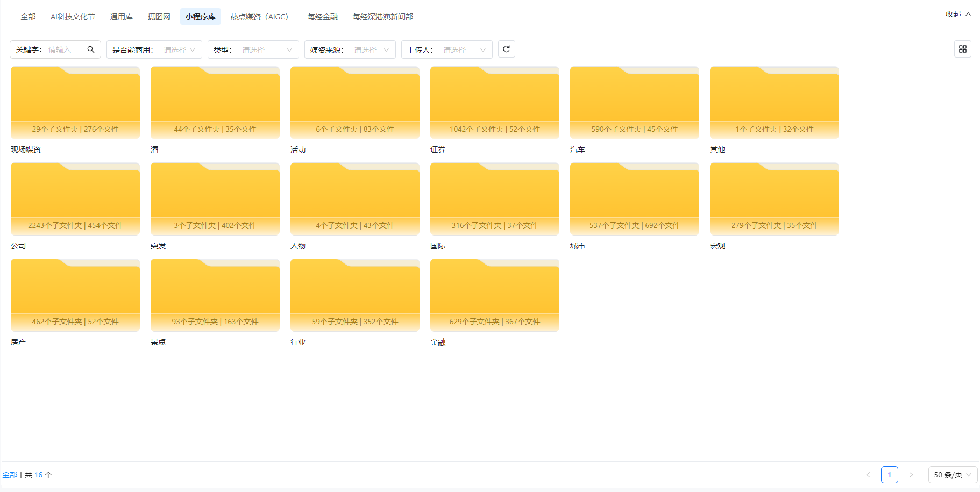
Task: Click the refresh filters icon
Action: (506, 49)
